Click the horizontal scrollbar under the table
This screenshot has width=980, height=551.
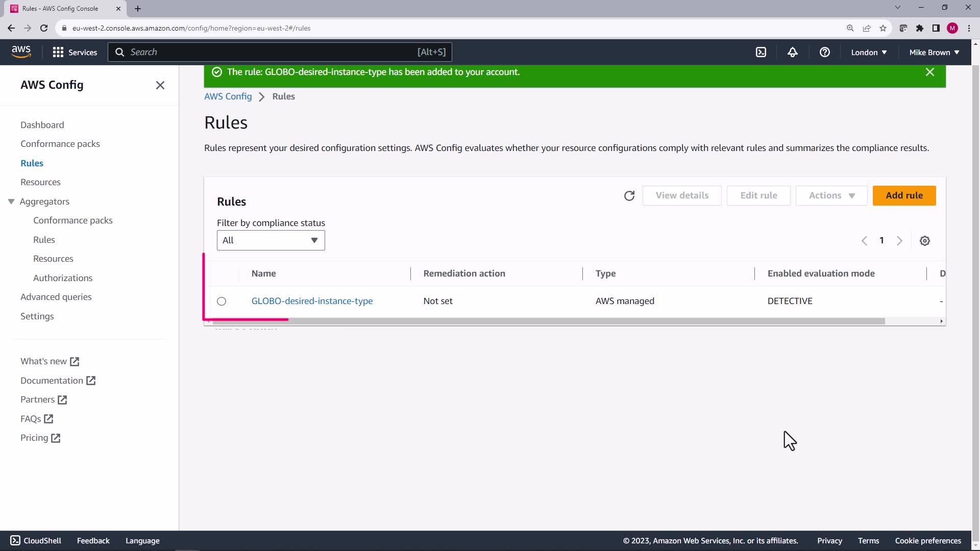click(x=548, y=321)
